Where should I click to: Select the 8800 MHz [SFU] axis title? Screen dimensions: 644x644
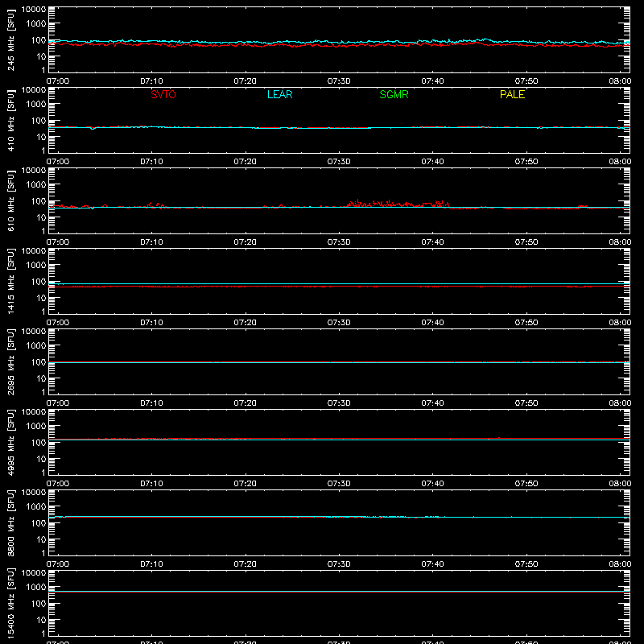[10, 522]
